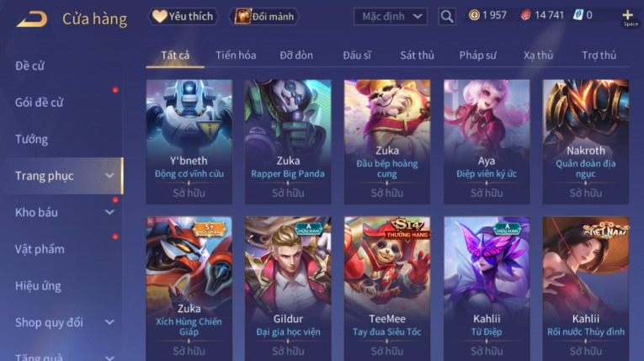
Task: Open the Gói đề cử sidebar item
Action: (x=39, y=103)
